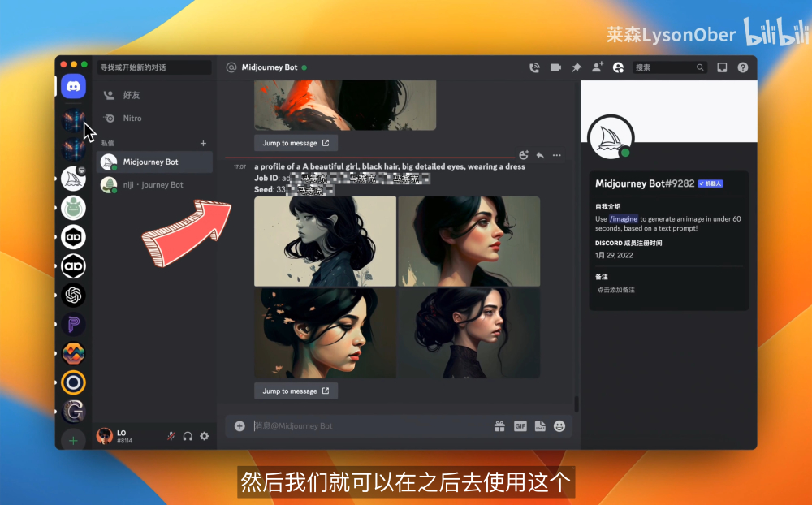Open the 好友 friends page

click(154, 95)
